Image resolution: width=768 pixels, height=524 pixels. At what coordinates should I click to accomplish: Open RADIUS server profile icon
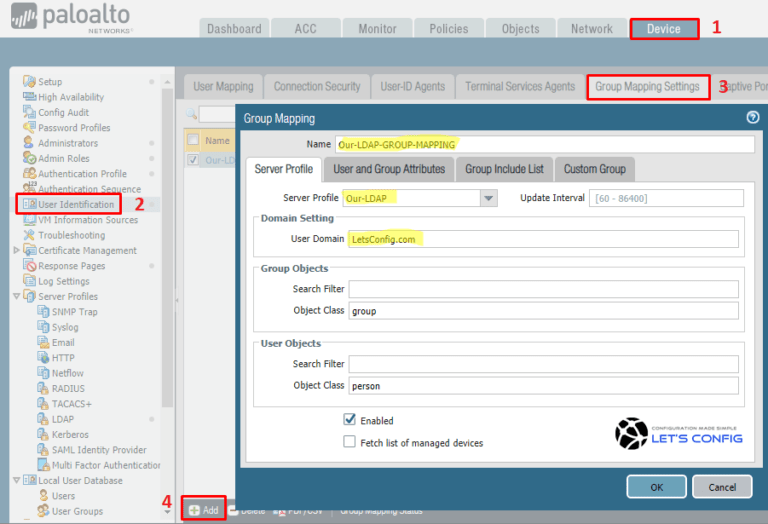tap(43, 388)
